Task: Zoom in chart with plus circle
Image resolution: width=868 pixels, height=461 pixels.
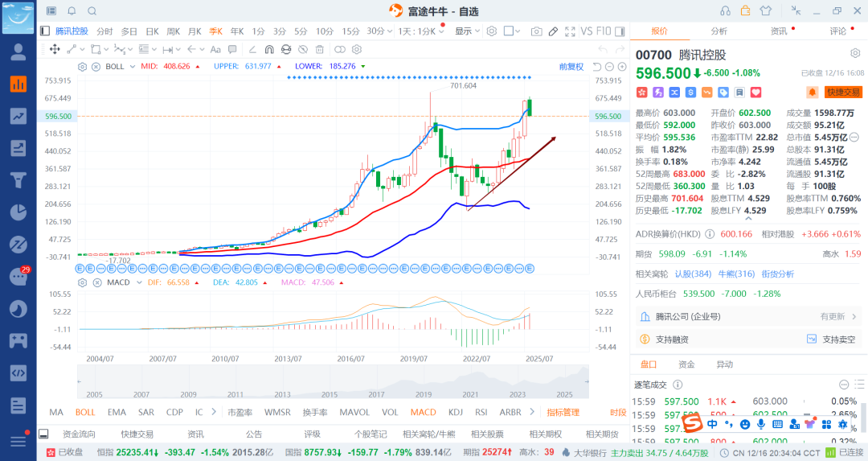Action: coord(622,67)
